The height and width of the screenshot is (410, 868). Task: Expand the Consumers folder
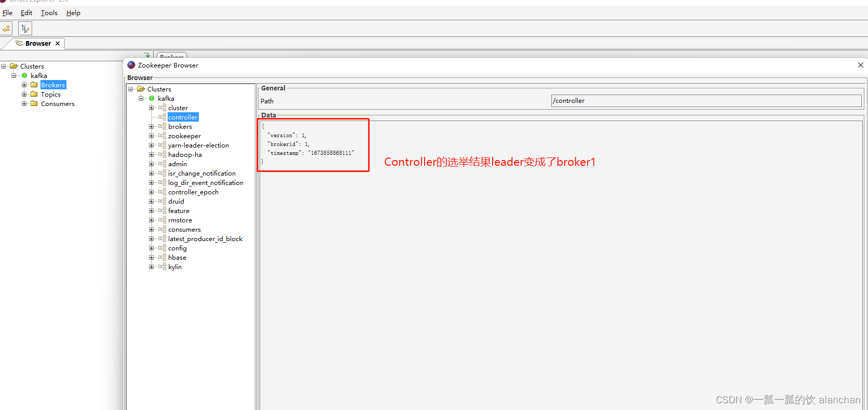tap(24, 103)
